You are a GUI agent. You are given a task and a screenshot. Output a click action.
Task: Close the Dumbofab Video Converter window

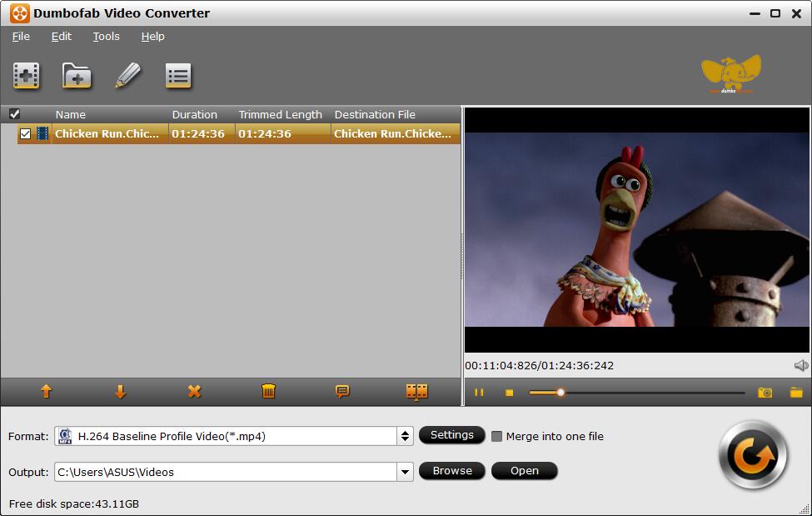[x=796, y=13]
